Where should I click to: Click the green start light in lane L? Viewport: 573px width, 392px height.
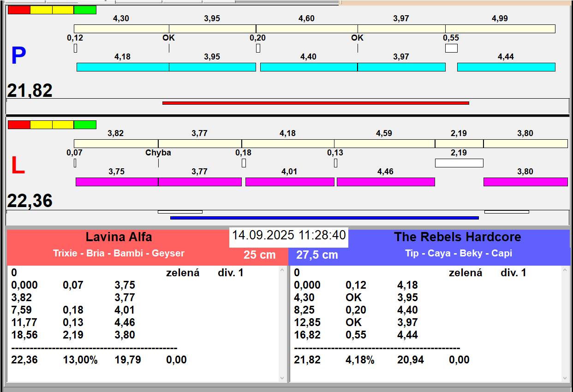coord(85,125)
